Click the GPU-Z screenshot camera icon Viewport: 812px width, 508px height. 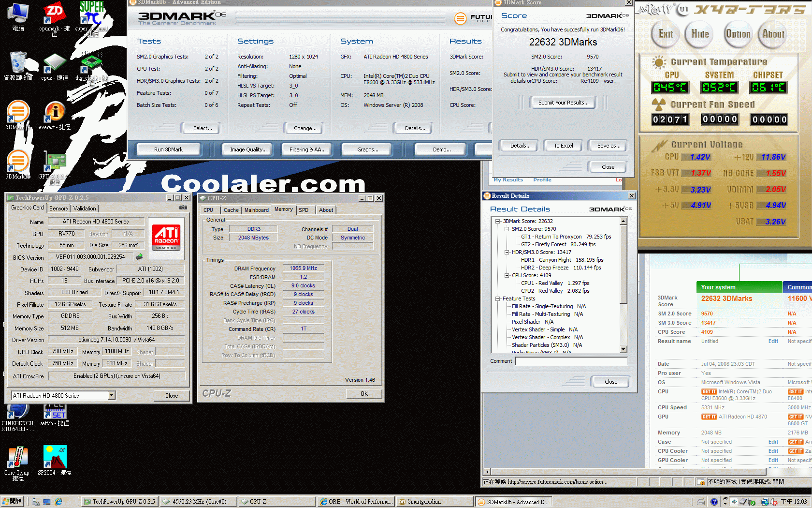pos(183,208)
